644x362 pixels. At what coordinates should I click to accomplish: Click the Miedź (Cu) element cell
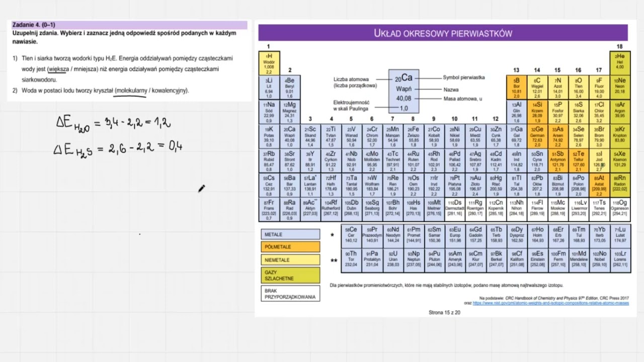point(475,136)
